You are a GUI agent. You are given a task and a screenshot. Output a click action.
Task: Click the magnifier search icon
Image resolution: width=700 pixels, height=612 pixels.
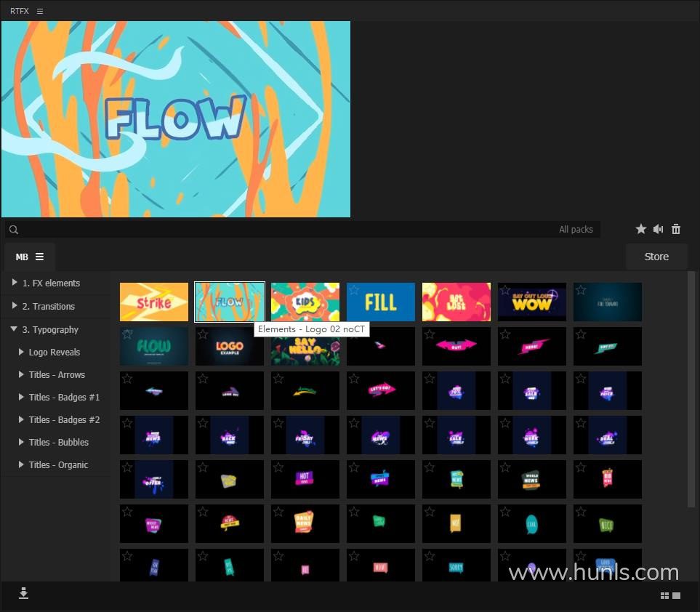(x=14, y=230)
